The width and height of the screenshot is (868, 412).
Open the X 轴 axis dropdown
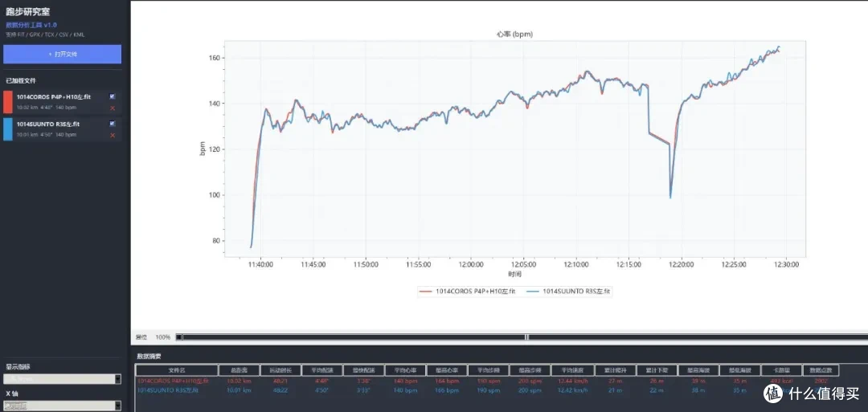pyautogui.click(x=62, y=406)
